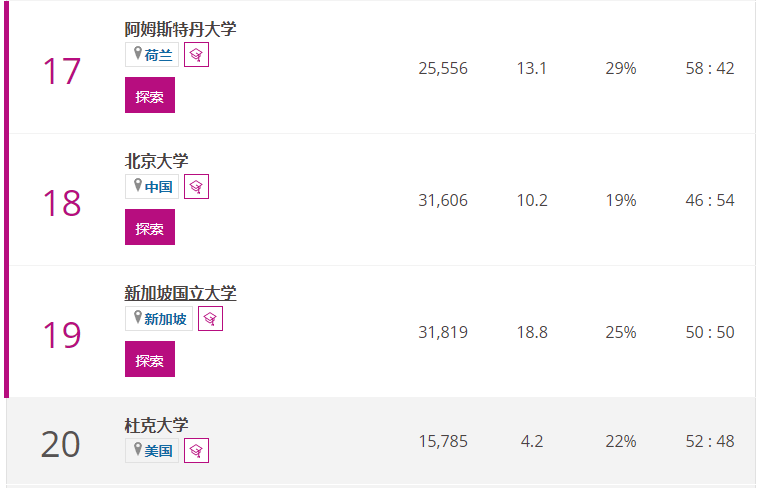
Task: Select the 美国 country tag
Action: tap(152, 451)
